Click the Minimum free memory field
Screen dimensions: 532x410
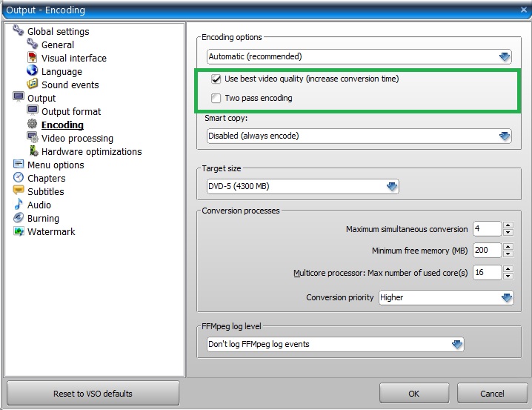click(488, 250)
